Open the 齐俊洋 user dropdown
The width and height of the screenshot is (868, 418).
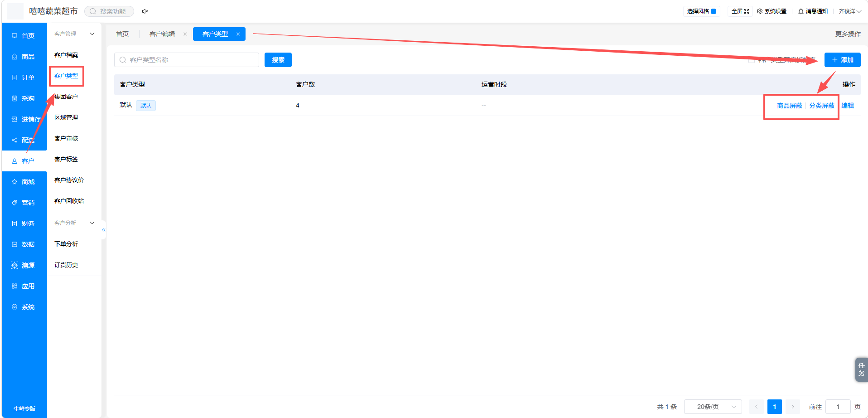pyautogui.click(x=850, y=11)
